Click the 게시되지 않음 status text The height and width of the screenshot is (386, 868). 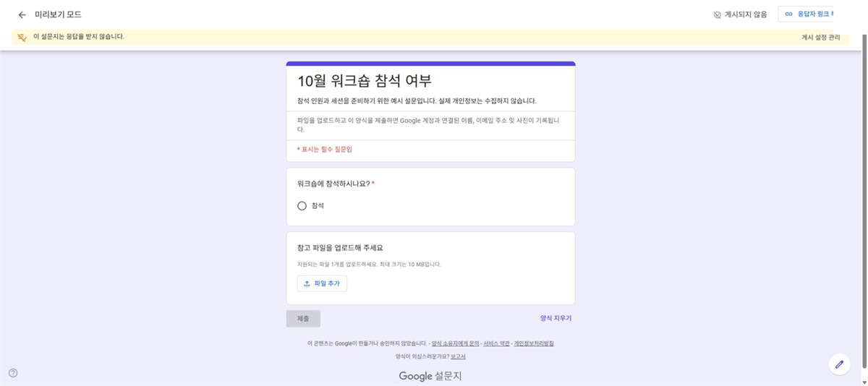click(x=746, y=14)
